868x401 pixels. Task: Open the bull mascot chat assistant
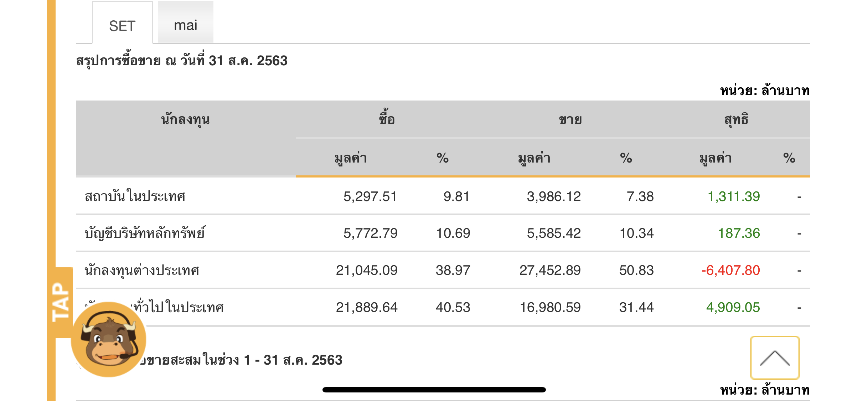(109, 339)
